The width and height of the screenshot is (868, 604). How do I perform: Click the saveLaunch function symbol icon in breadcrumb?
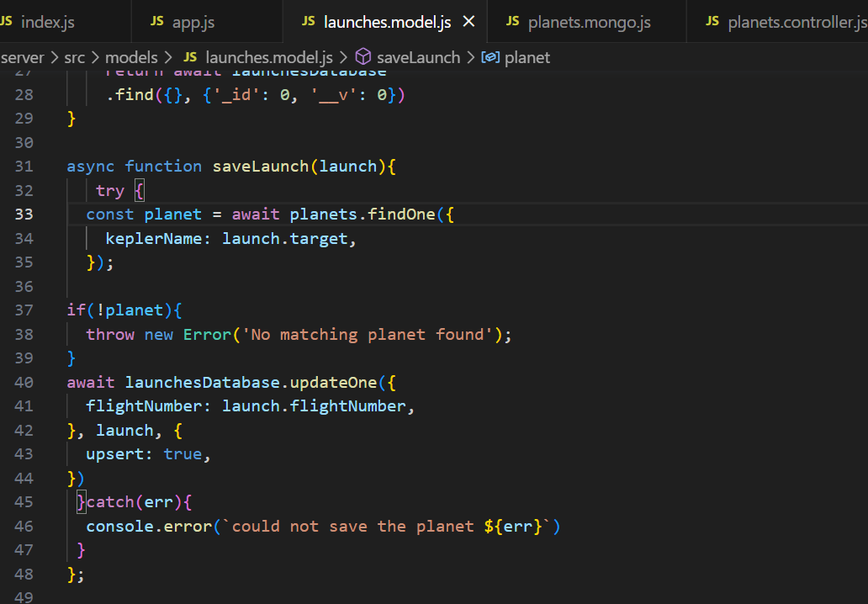(x=363, y=57)
